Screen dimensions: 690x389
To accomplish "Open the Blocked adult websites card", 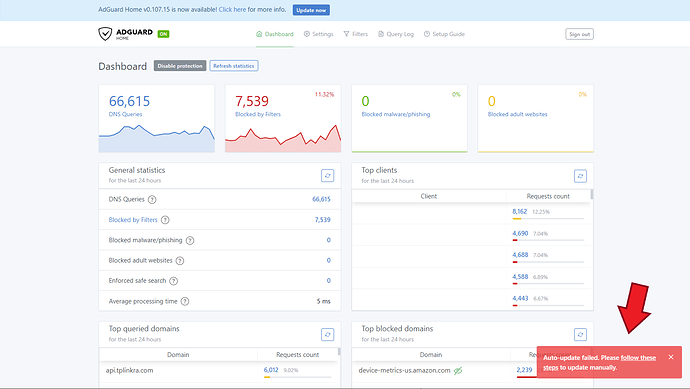I will coord(536,118).
